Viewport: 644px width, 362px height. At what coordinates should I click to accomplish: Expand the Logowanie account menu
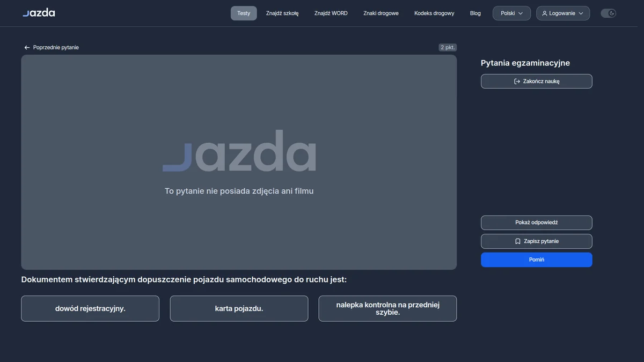pyautogui.click(x=562, y=13)
